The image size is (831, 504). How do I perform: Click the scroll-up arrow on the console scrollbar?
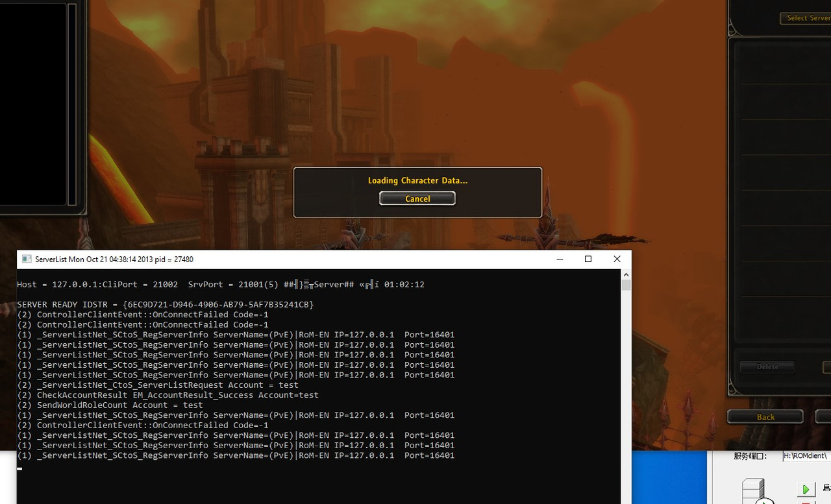(x=625, y=274)
